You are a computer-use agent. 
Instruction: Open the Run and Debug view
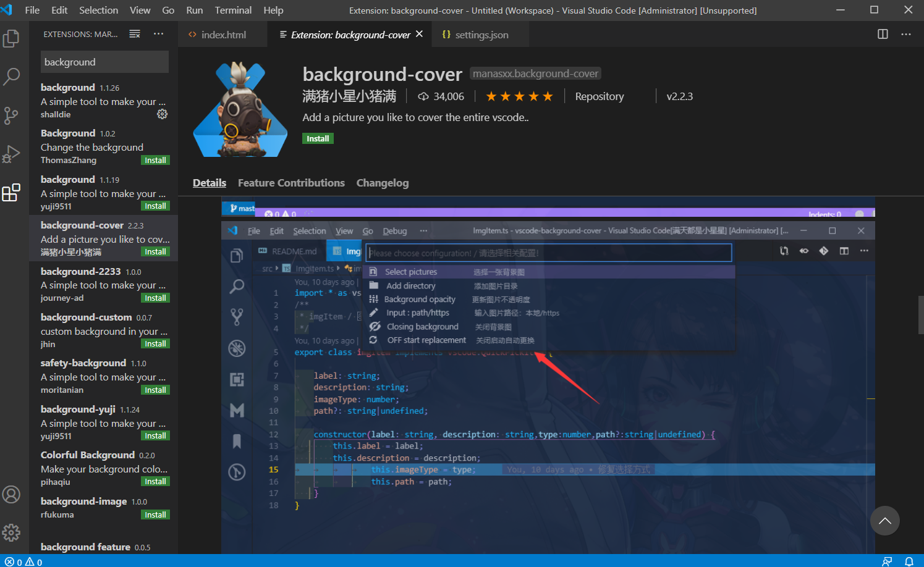pos(12,153)
